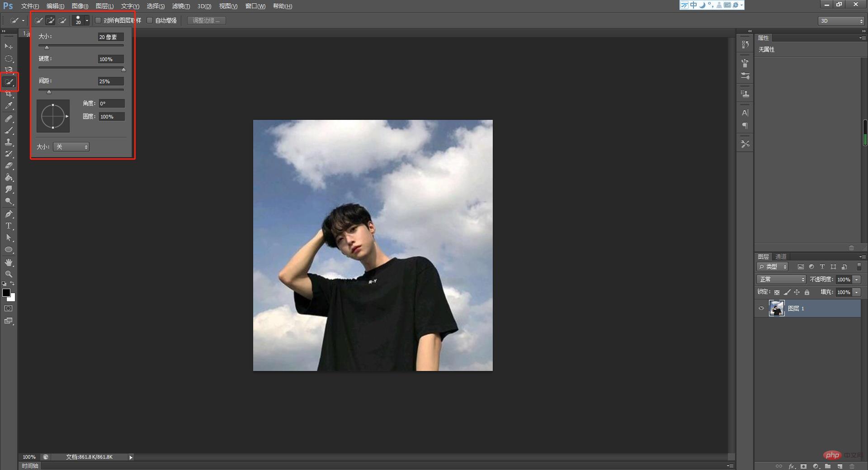Open 不透明度 slider dropdown arrow
The image size is (868, 470).
pos(857,280)
